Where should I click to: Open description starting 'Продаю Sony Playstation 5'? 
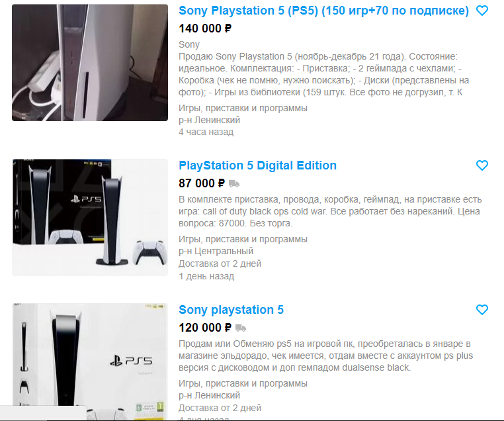coord(323,74)
